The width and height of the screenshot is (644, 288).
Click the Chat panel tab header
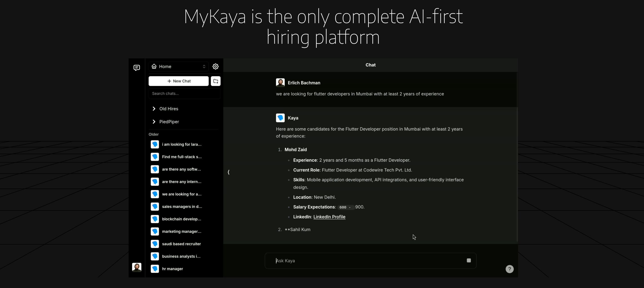coord(370,65)
